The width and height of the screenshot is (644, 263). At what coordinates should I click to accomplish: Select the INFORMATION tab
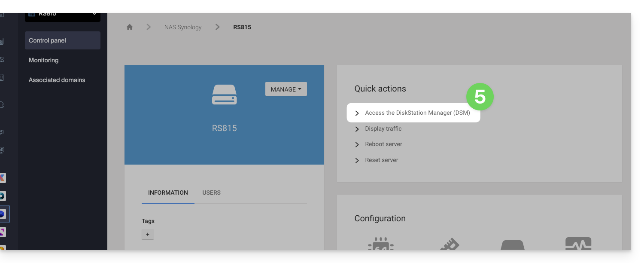[x=168, y=193]
